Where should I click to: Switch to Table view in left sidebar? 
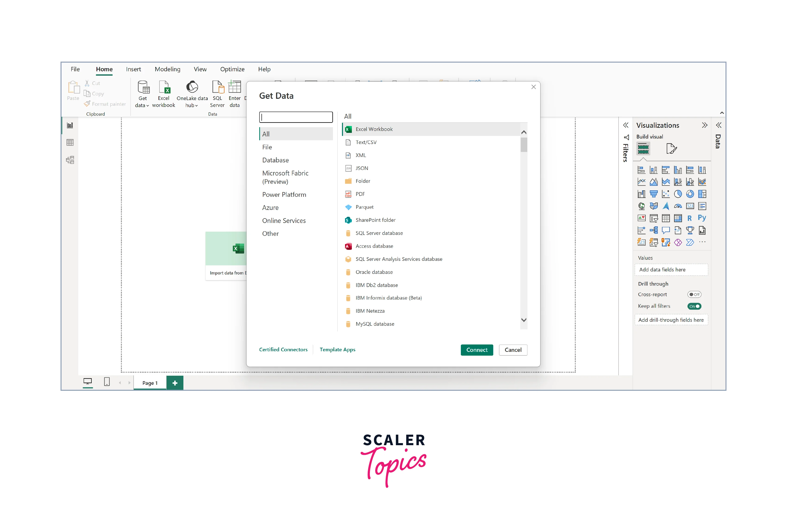click(x=70, y=143)
